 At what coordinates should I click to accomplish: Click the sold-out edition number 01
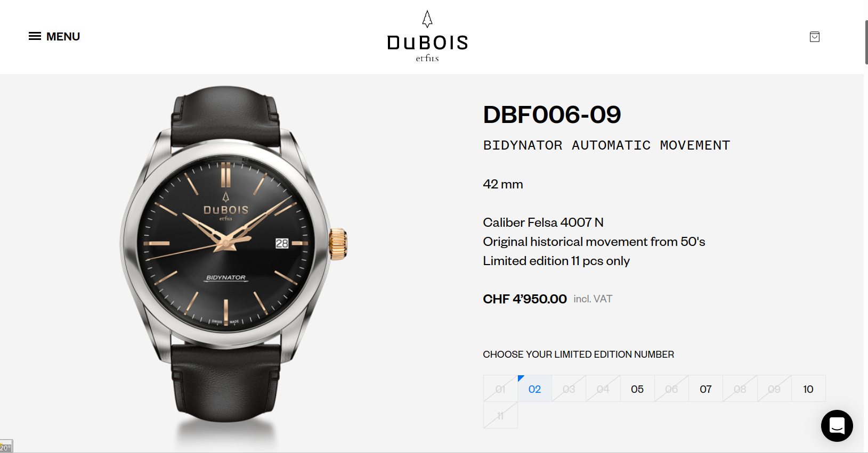[x=500, y=389]
